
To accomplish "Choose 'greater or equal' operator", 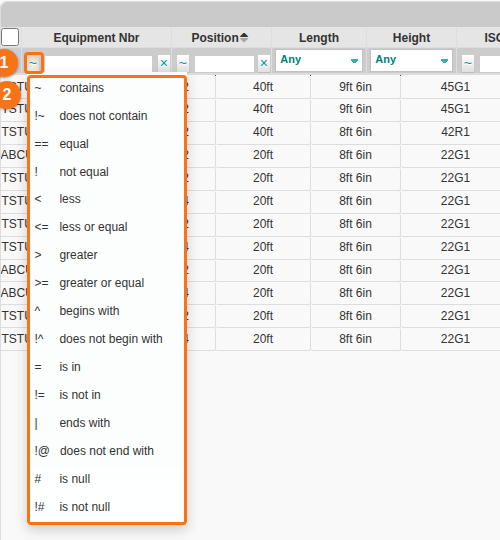I will click(x=107, y=283).
